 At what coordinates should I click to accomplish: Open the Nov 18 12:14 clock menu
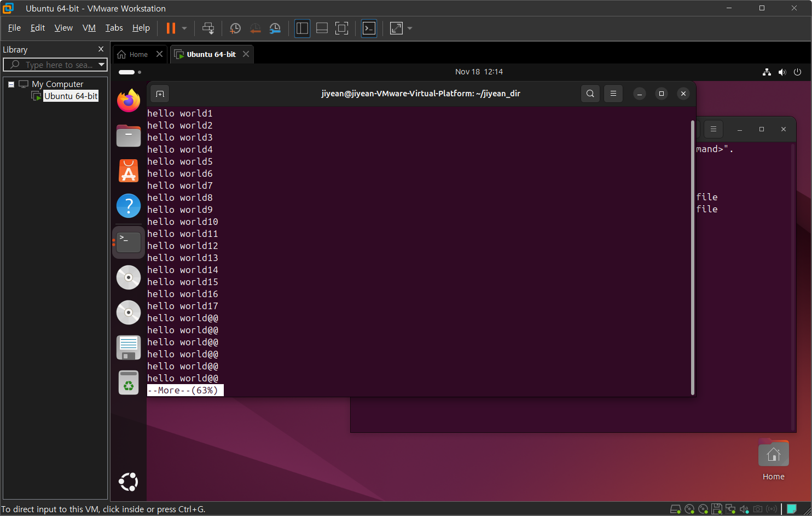[x=479, y=72]
